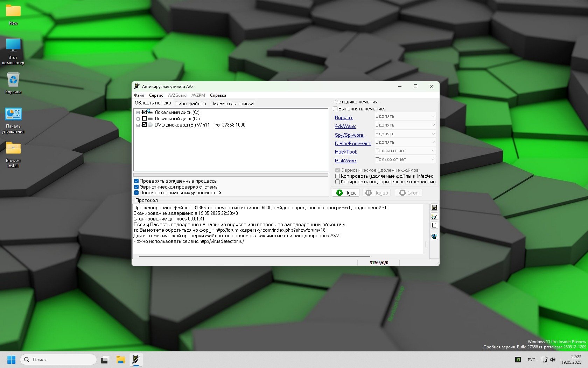Click the save protocol floppy disk icon
The image size is (588, 368).
[434, 207]
